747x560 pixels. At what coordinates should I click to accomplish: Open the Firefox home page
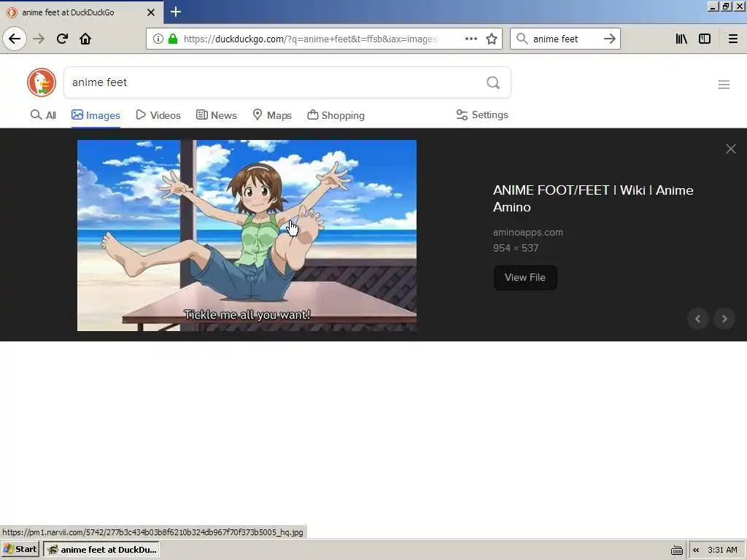(x=85, y=39)
